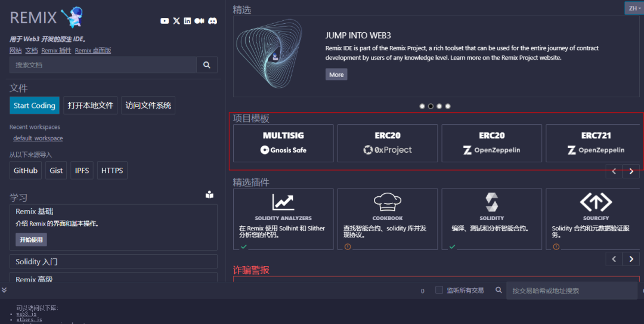Toggle the 监听所有交易 checkbox
644x324 pixels.
coord(439,290)
